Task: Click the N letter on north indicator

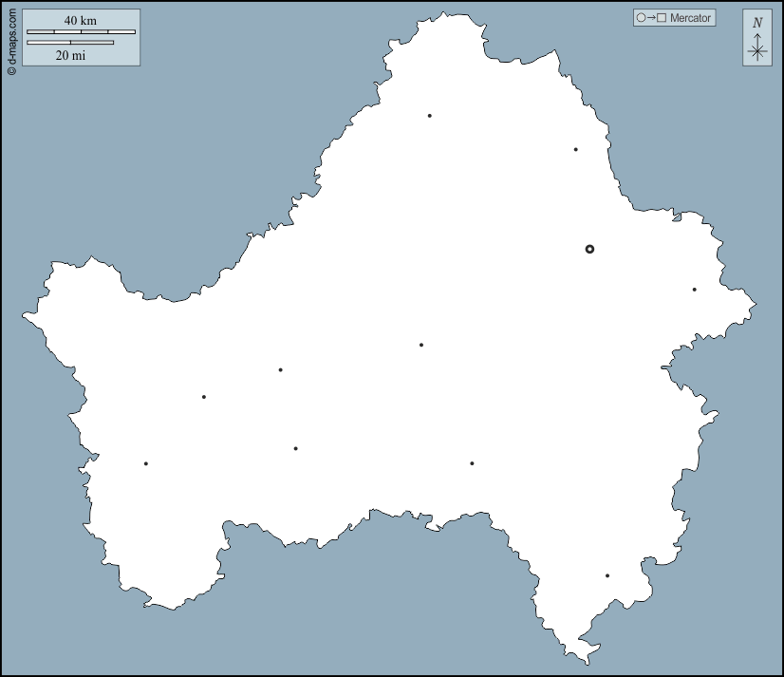Action: 756,23
